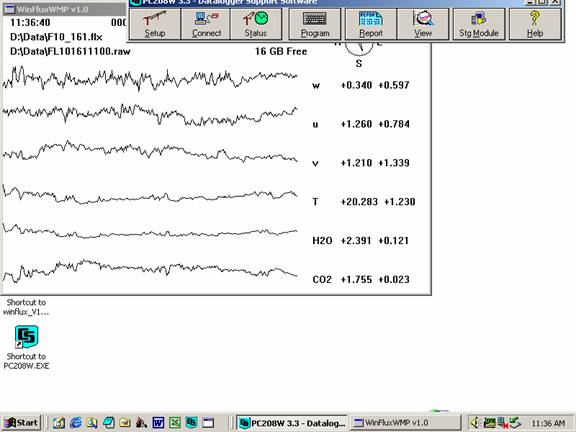Click the H2O channel label
The image size is (576, 432).
click(322, 241)
